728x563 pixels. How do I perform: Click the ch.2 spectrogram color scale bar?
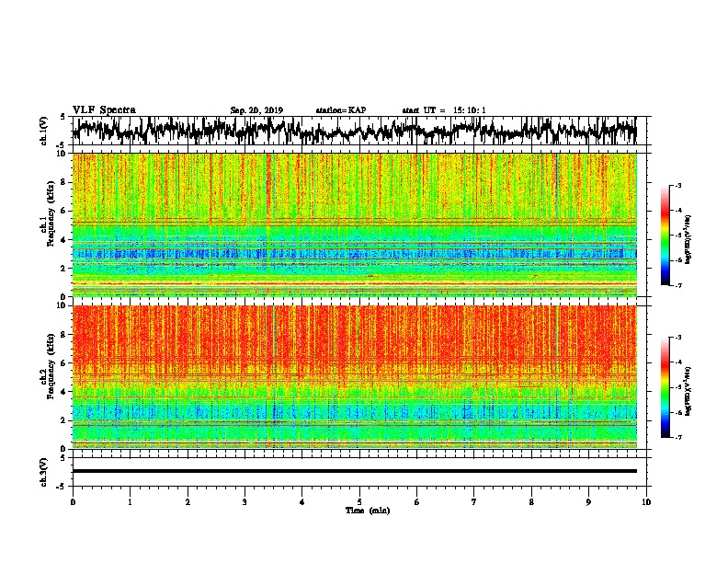coord(665,387)
